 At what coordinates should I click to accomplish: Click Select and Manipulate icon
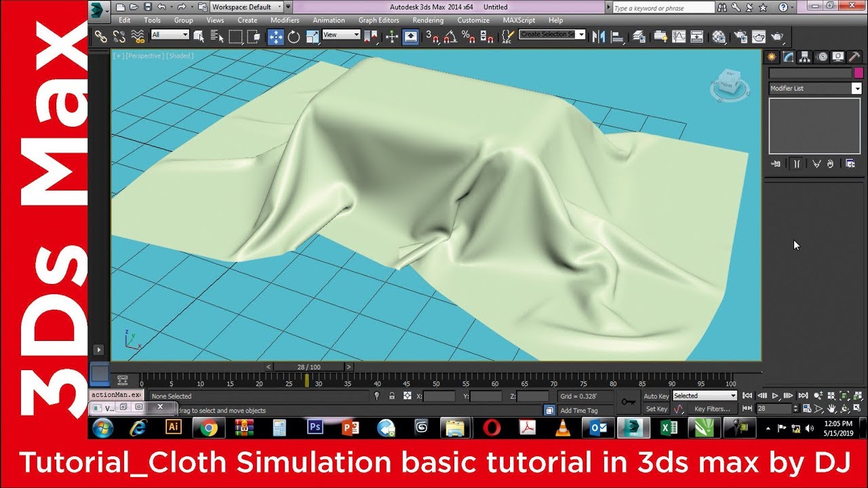tap(392, 37)
